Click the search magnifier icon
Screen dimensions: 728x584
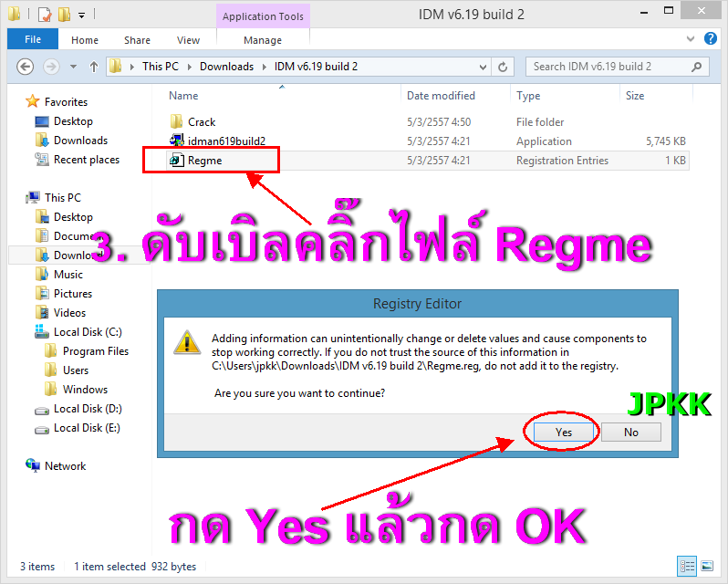click(696, 67)
